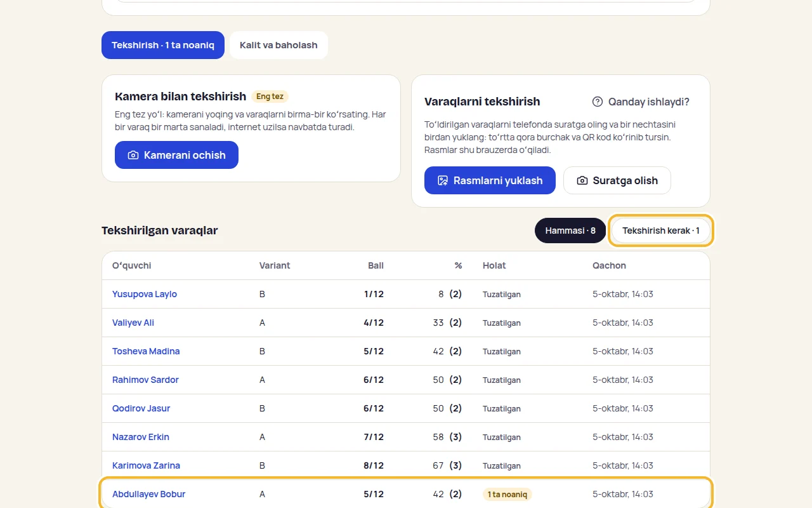Click the date in Qodirov Jasur's row

click(623, 408)
